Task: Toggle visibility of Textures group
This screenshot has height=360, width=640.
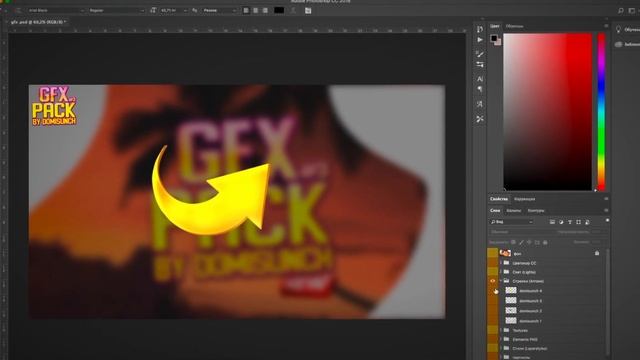Action: click(493, 330)
